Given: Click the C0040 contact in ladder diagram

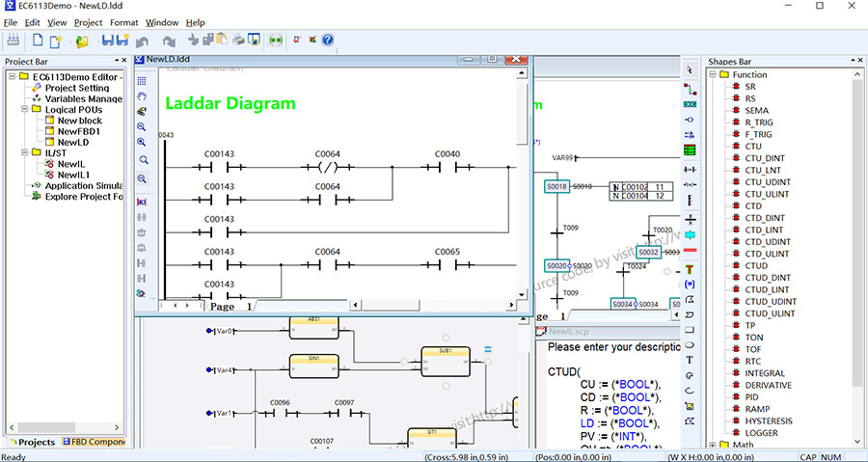Looking at the screenshot, I should (448, 167).
